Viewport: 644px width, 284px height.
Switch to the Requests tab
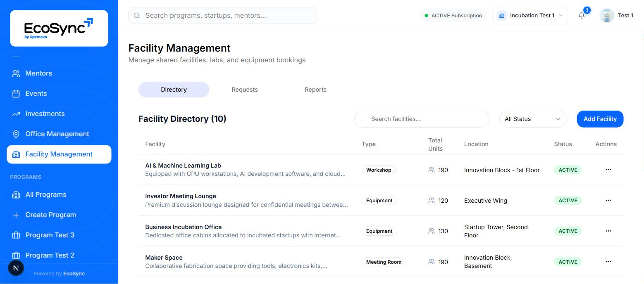(245, 90)
